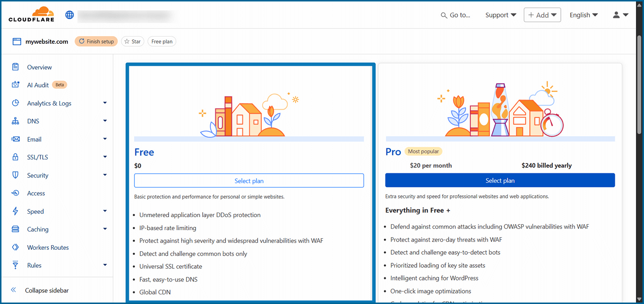
Task: Click "Intelligent caching for WordPress" feature line
Action: pyautogui.click(x=434, y=278)
